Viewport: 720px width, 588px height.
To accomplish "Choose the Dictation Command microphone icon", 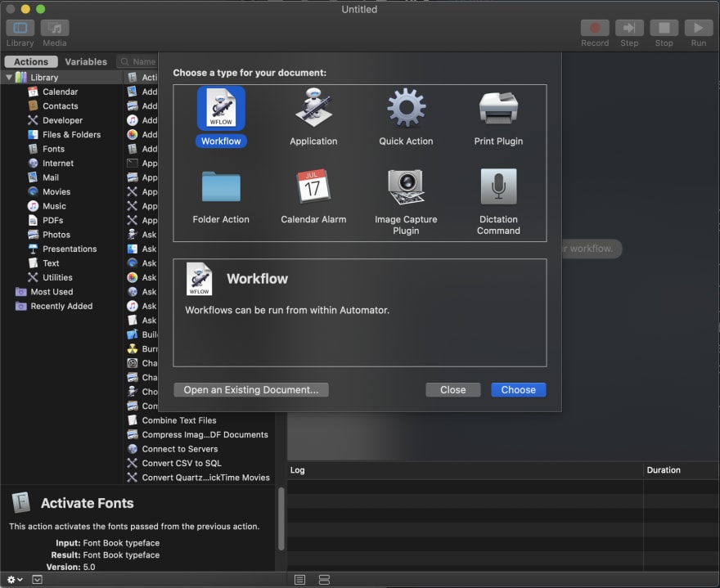I will click(498, 186).
